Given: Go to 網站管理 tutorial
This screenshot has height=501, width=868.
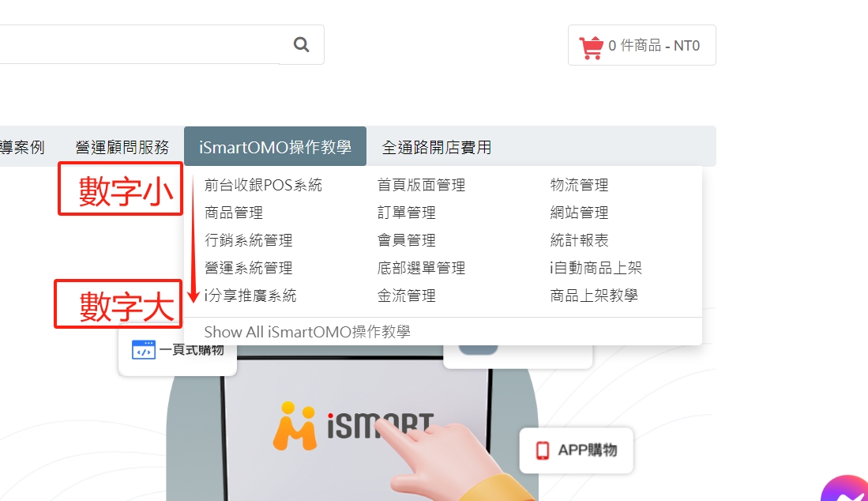Looking at the screenshot, I should click(x=579, y=213).
